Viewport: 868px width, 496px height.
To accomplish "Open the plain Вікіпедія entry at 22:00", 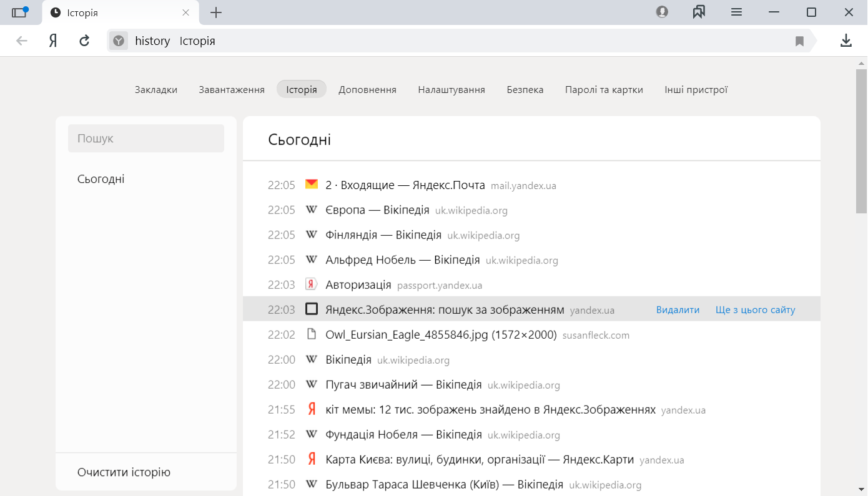I will [348, 360].
